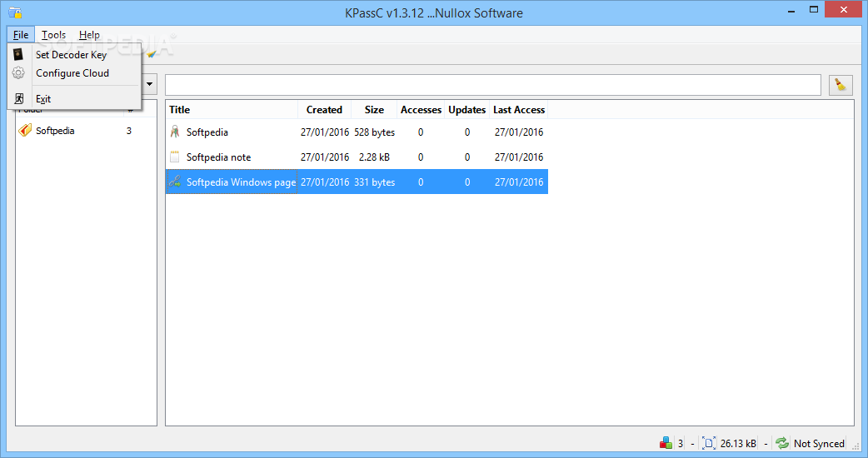Click the link icon of Softpedia Windows page

[x=175, y=182]
